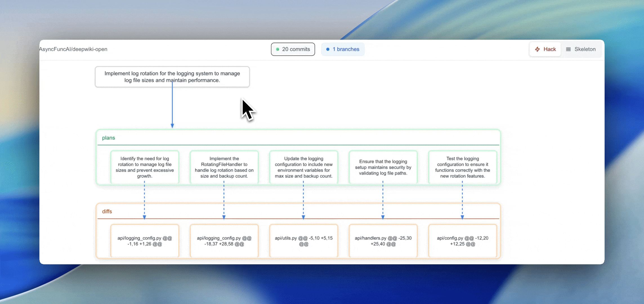Open api/config.py diff card
Screen dimensions: 644x304
coord(462,241)
